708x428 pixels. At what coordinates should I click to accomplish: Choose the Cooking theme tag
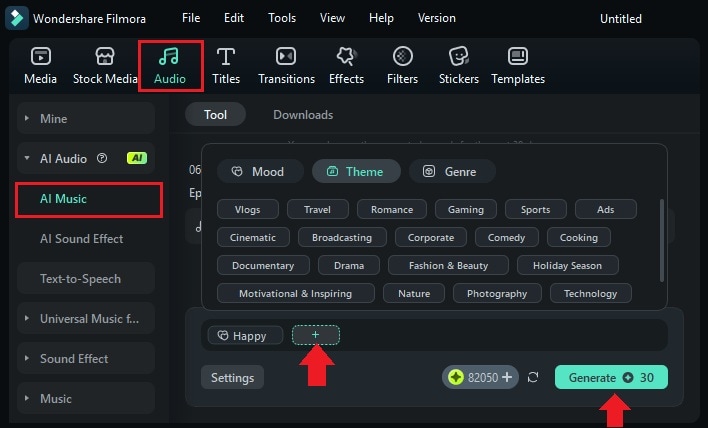pyautogui.click(x=578, y=237)
